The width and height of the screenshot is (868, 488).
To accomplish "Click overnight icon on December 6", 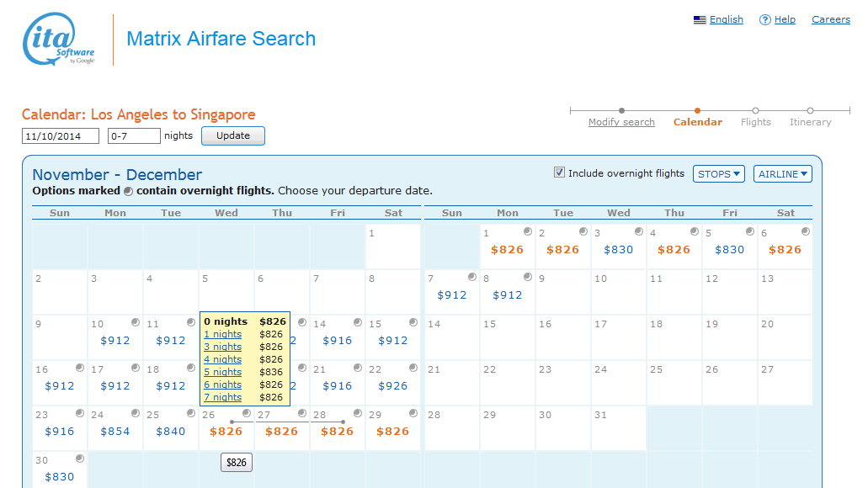I will point(805,231).
